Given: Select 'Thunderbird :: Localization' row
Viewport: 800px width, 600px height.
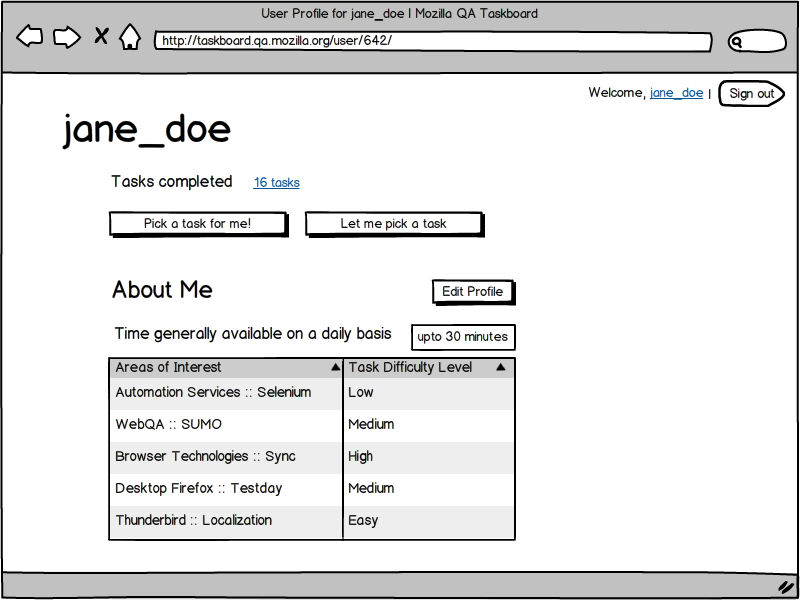Looking at the screenshot, I should 312,522.
